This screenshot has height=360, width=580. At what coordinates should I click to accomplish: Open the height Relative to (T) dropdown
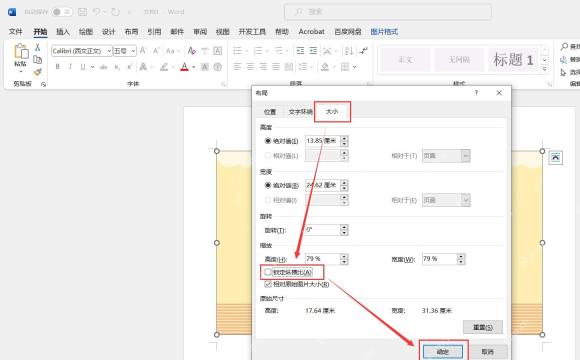click(x=466, y=156)
